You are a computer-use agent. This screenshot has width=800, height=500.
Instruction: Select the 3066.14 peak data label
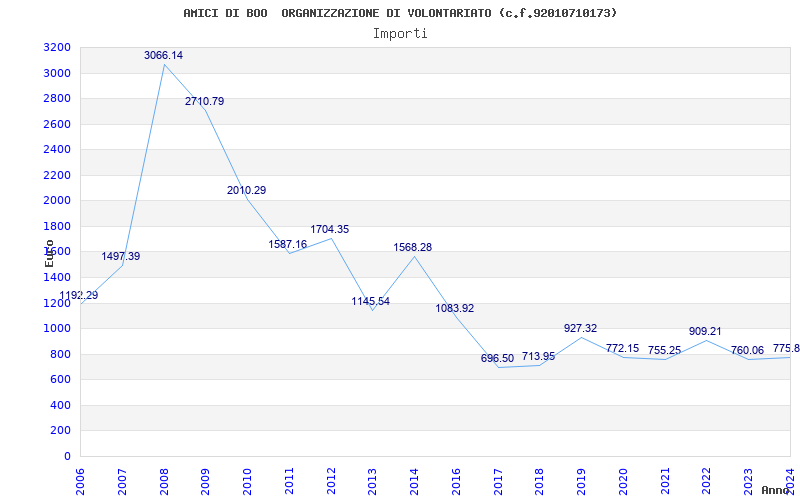click(163, 56)
